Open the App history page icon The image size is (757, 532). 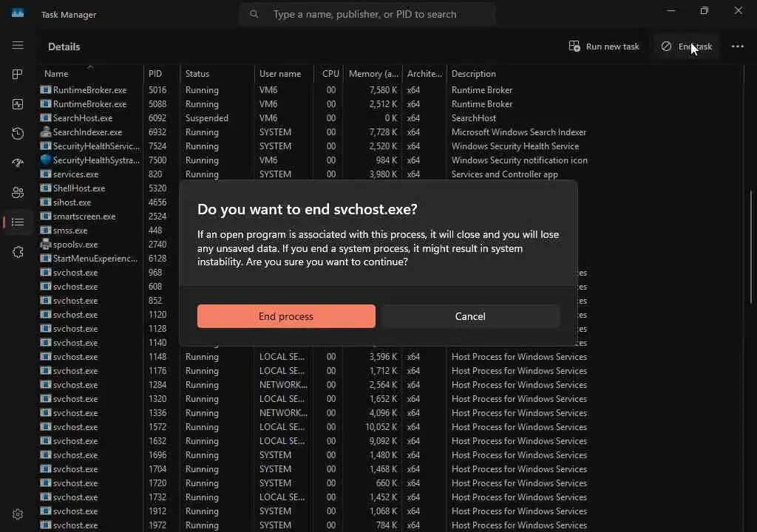18,134
